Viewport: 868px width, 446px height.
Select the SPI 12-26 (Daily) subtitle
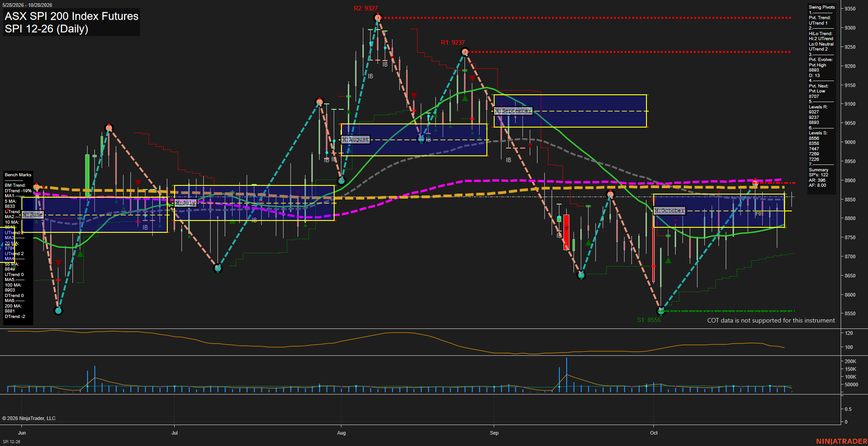pos(46,29)
